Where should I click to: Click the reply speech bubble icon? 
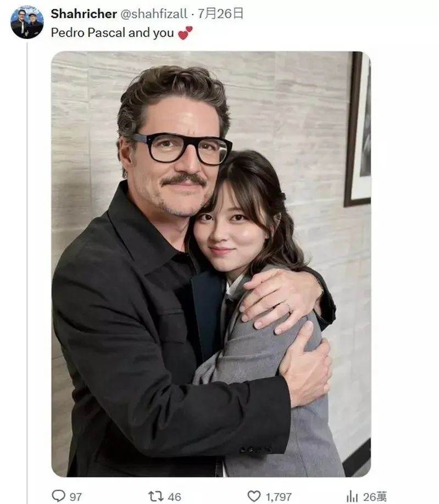coord(59,496)
